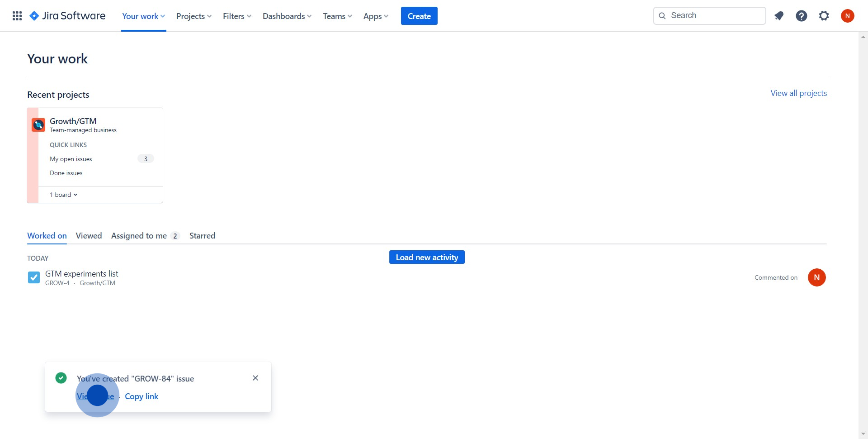The height and width of the screenshot is (439, 868).
Task: Open the notifications icon
Action: pos(778,16)
